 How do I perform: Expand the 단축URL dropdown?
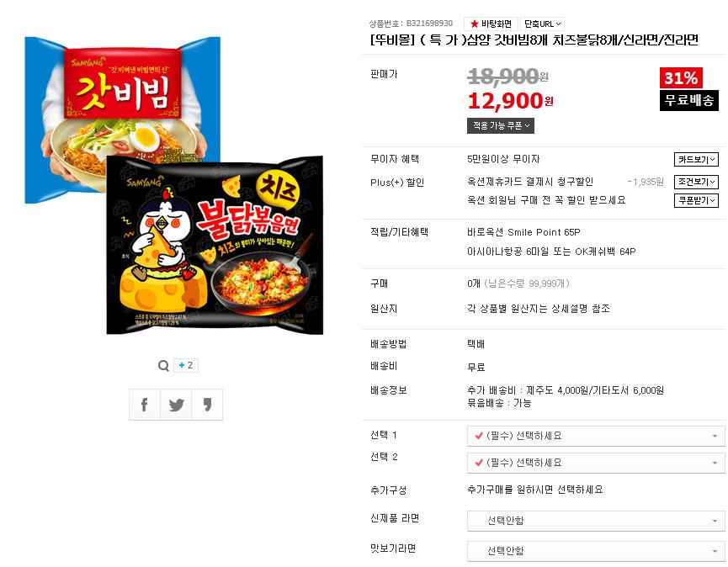[x=542, y=24]
